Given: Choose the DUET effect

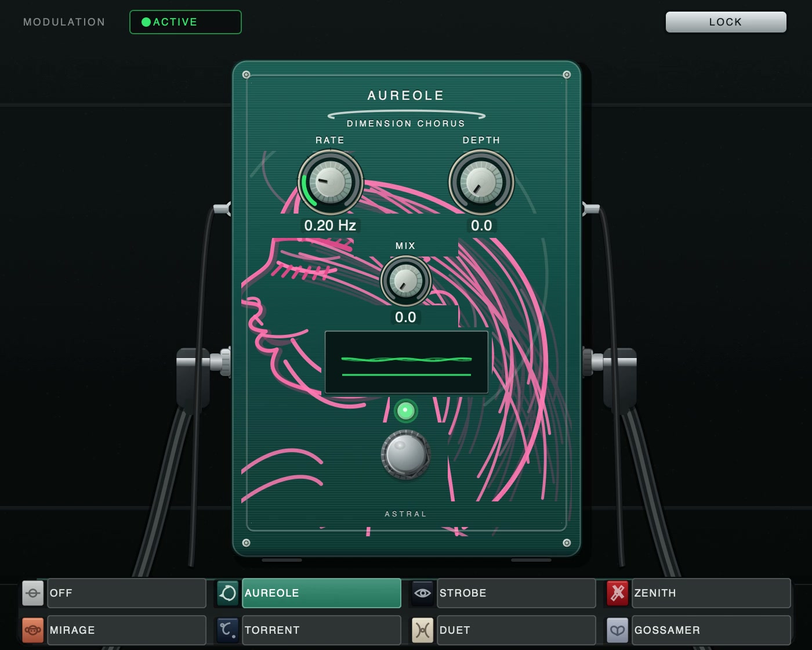Looking at the screenshot, I should (x=516, y=630).
